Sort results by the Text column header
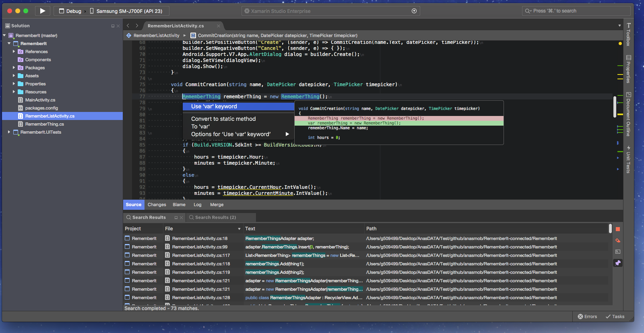 (304, 229)
